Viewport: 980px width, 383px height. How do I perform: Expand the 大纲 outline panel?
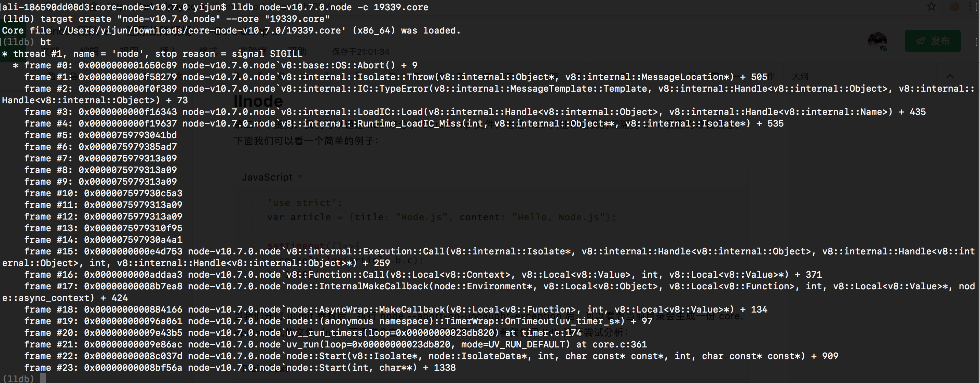click(800, 76)
